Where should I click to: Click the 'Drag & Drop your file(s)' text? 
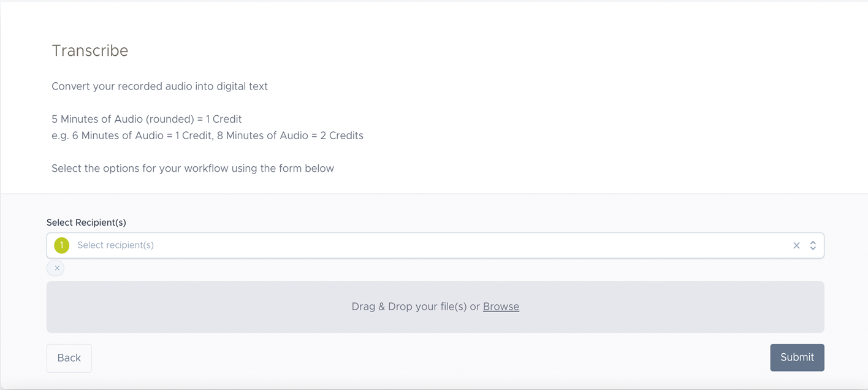pyautogui.click(x=409, y=307)
